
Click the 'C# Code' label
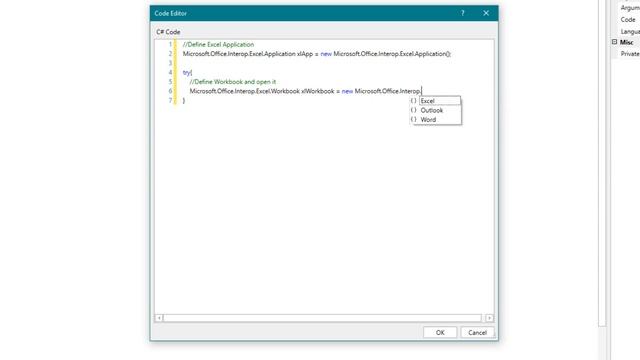pyautogui.click(x=168, y=32)
